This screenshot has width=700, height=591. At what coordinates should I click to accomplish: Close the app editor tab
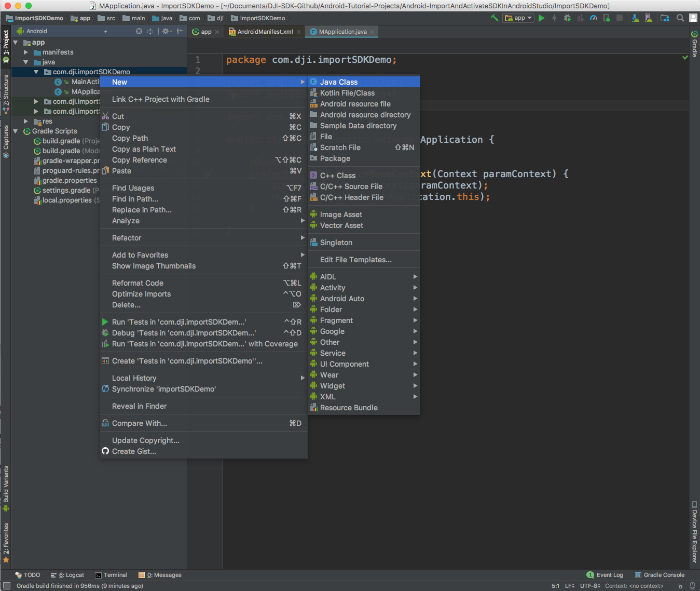[x=217, y=32]
